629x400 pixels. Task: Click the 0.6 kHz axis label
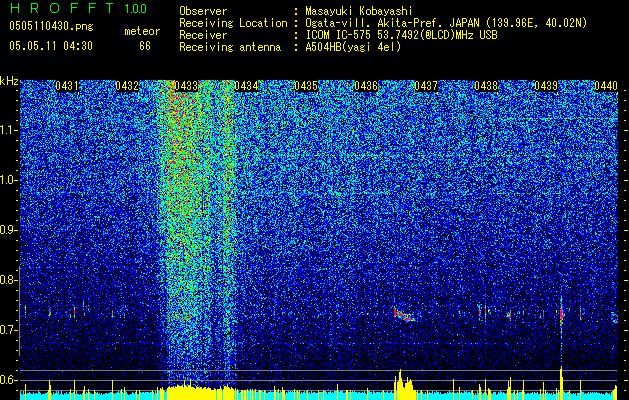tap(8, 380)
